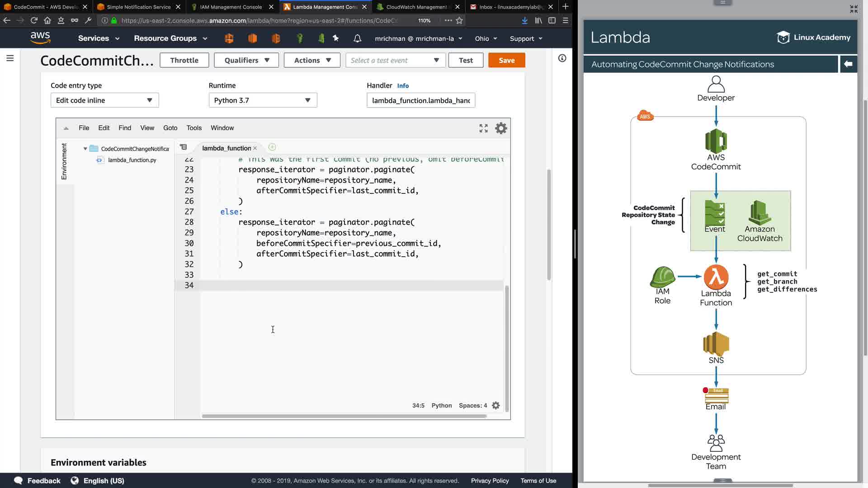This screenshot has width=868, height=488.
Task: Click the AWS logo home icon
Action: pyautogui.click(x=40, y=38)
